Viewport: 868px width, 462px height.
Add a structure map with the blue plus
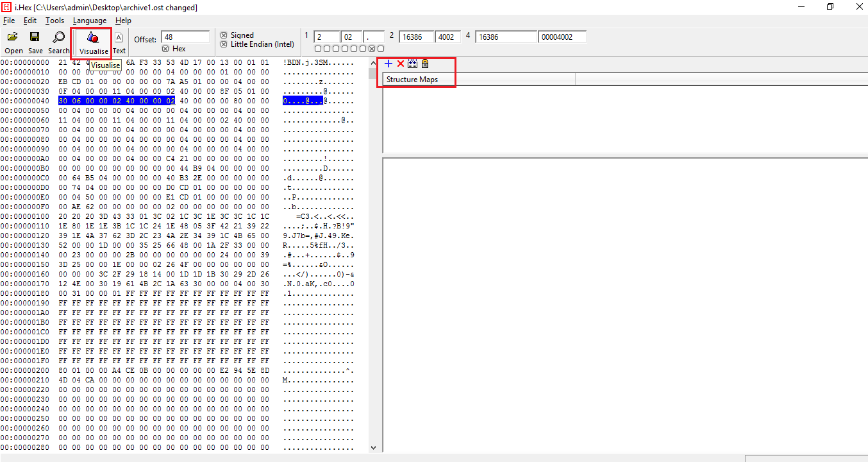(x=388, y=64)
